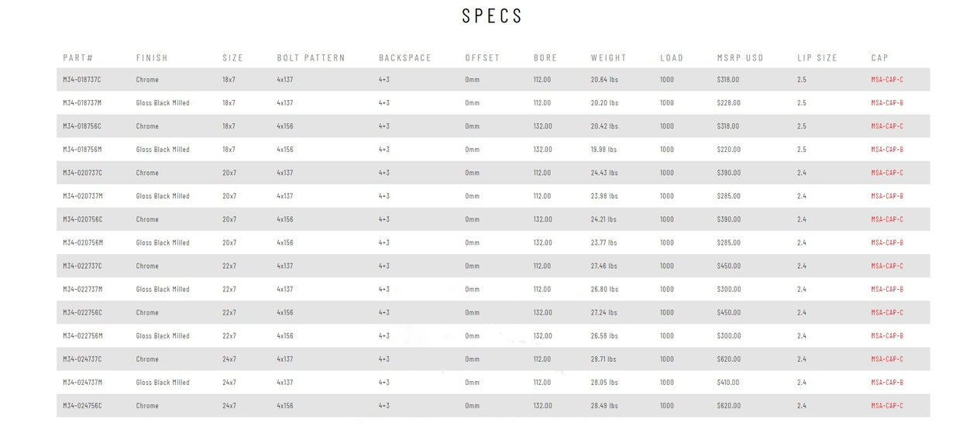This screenshot has width=980, height=423.
Task: Click the WEIGHT column header
Action: [608, 58]
